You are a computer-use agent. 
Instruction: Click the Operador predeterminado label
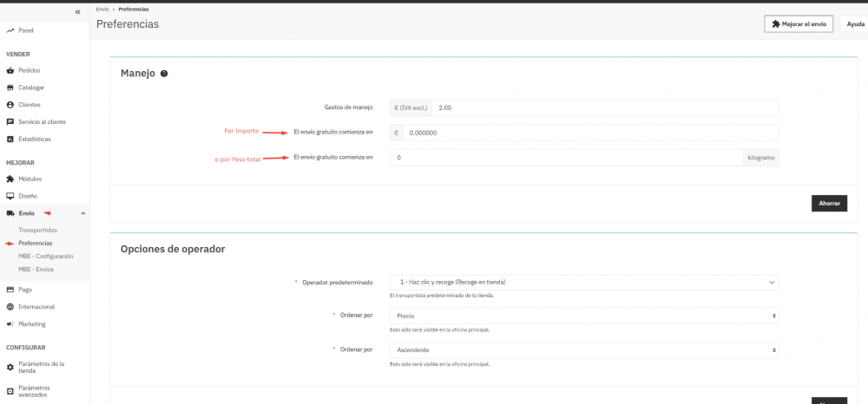(x=337, y=283)
